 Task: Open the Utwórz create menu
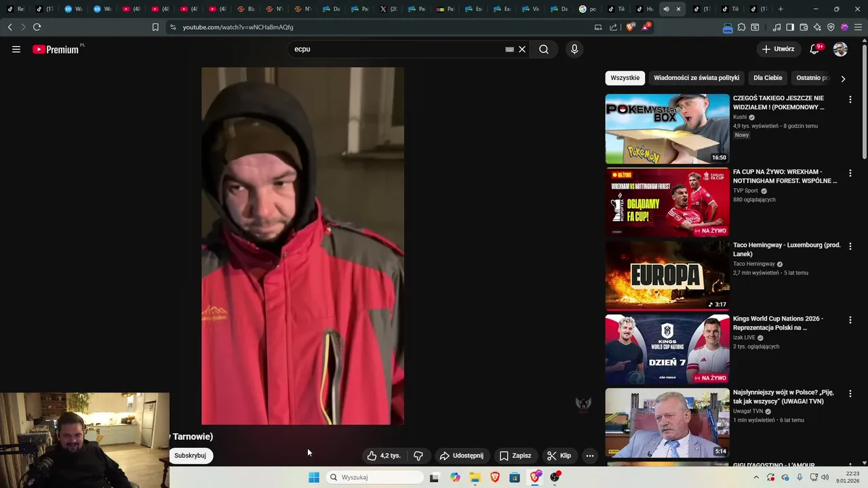(778, 49)
